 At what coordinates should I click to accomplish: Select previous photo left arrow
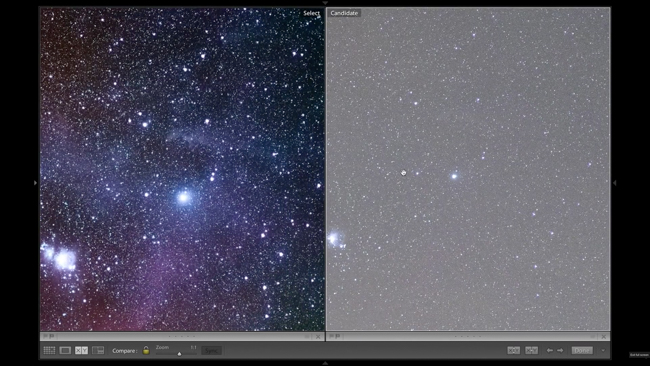click(550, 351)
